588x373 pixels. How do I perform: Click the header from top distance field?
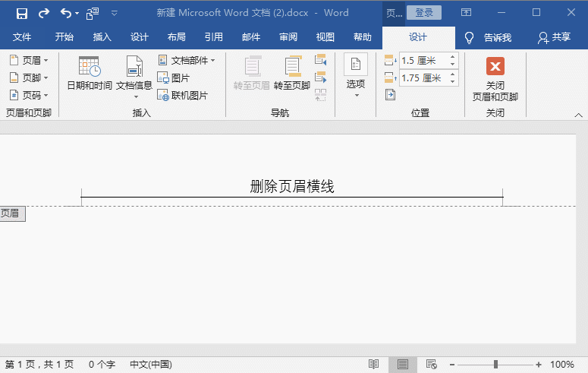423,61
